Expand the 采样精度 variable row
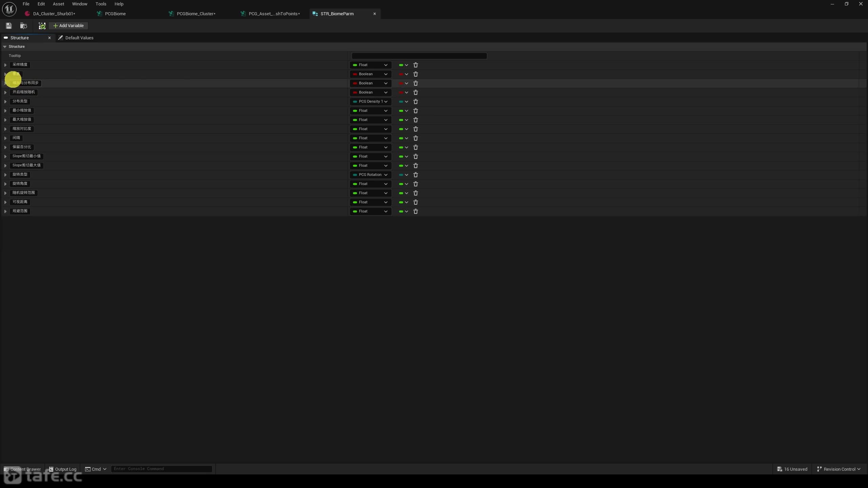The height and width of the screenshot is (488, 868). [5, 65]
